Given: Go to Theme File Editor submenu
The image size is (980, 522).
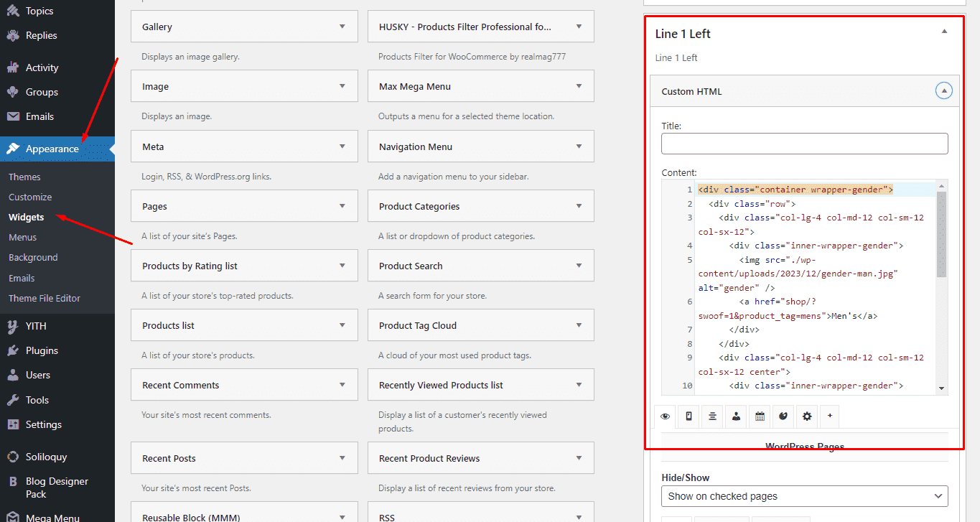Looking at the screenshot, I should (45, 298).
